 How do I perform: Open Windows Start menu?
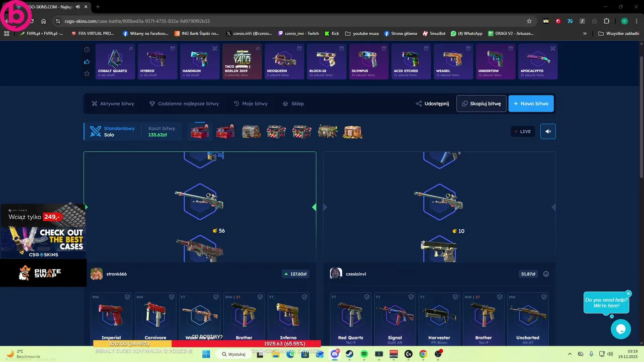click(x=206, y=354)
